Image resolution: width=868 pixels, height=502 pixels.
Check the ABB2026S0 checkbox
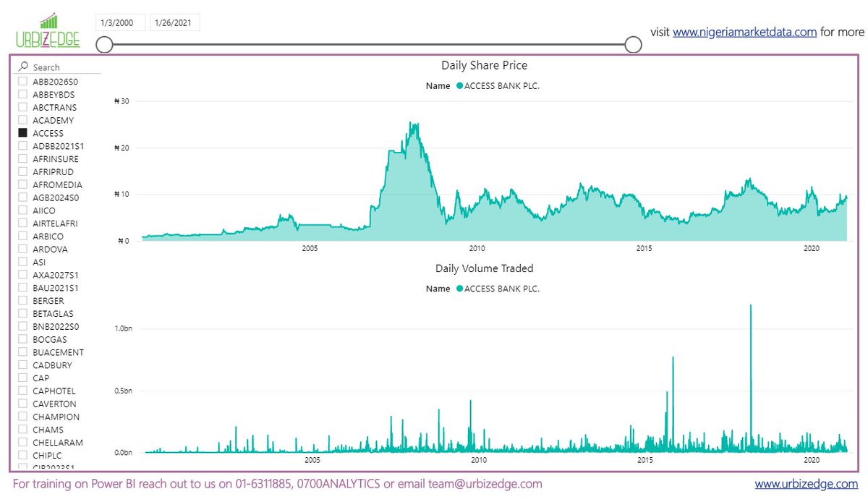click(22, 82)
